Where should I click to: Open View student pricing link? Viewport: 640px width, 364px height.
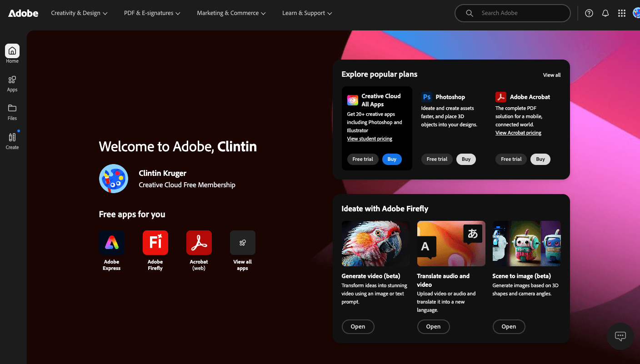coord(370,139)
